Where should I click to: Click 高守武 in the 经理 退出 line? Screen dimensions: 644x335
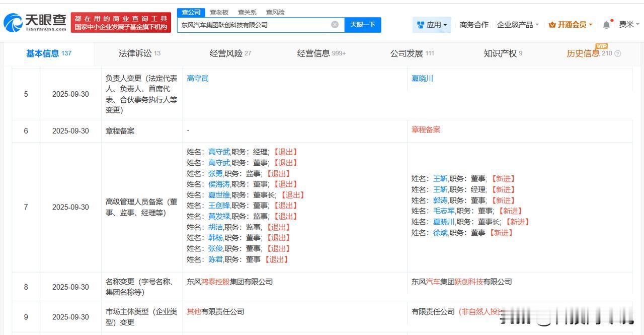tap(219, 152)
